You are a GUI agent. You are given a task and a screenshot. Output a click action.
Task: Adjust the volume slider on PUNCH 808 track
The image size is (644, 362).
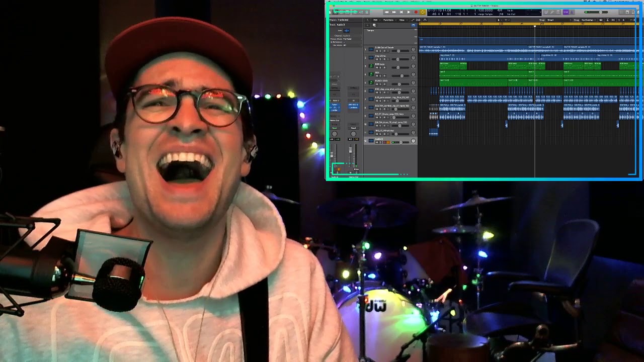click(400, 84)
